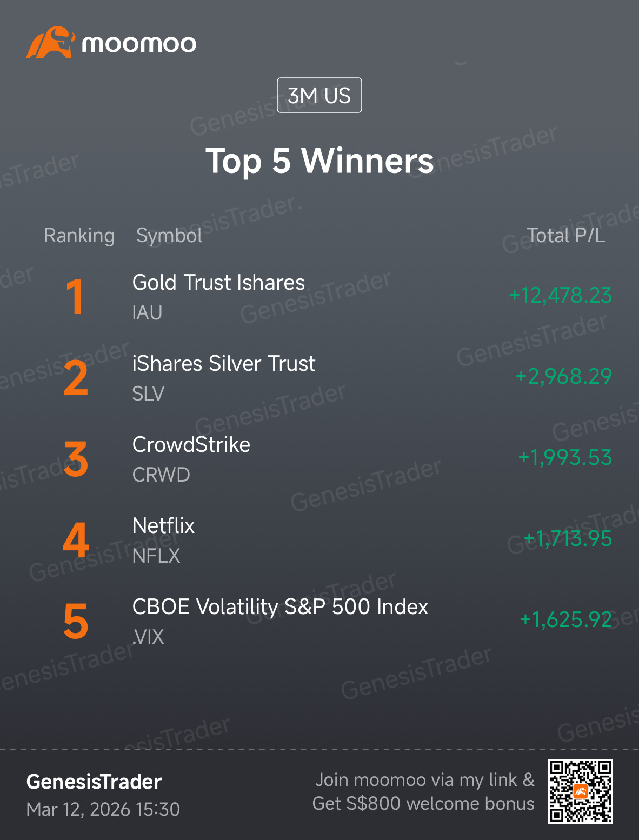Click the Ranking column header
Screen dimensions: 639x840
tap(79, 236)
